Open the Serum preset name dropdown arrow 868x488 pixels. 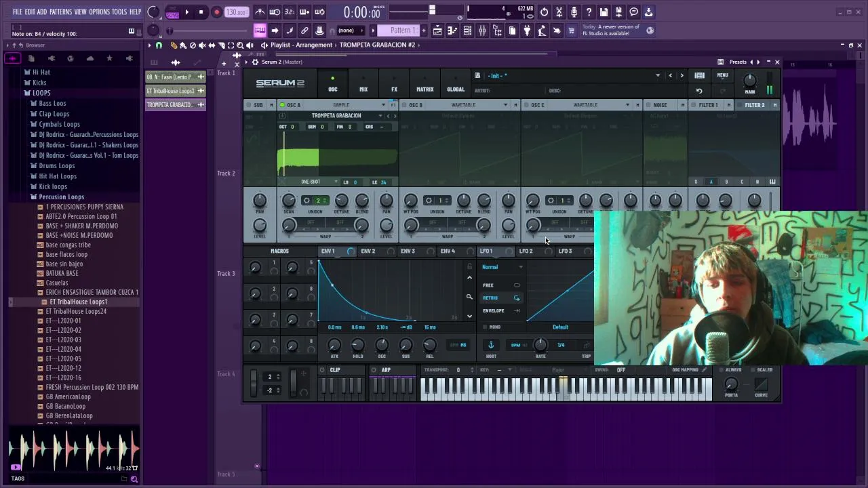657,75
